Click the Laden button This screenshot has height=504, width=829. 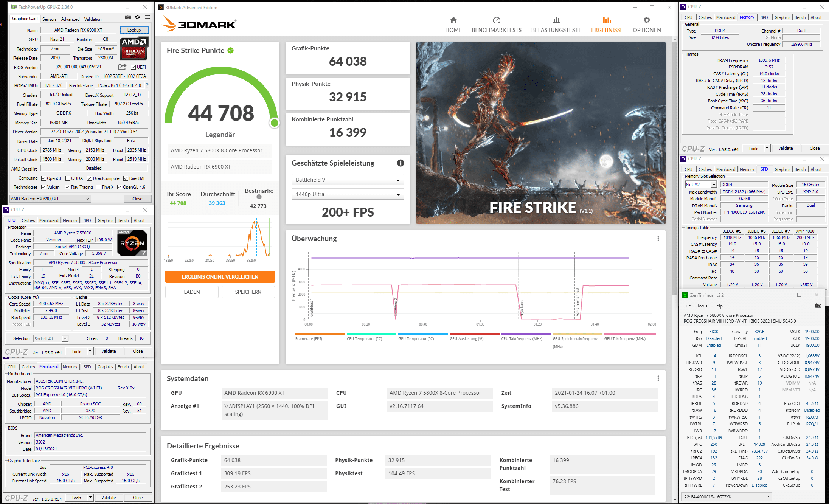pyautogui.click(x=192, y=292)
